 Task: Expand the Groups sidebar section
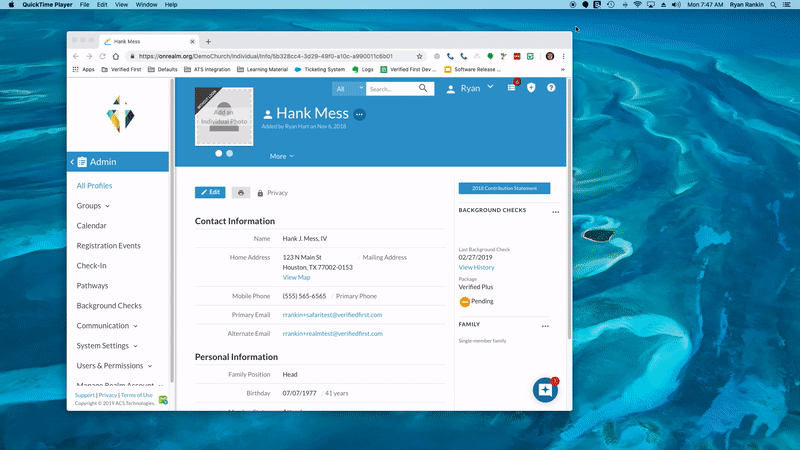pos(93,205)
